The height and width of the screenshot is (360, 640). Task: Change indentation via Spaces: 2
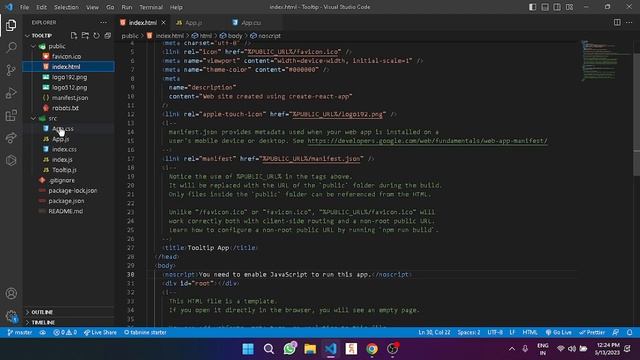coord(469,332)
